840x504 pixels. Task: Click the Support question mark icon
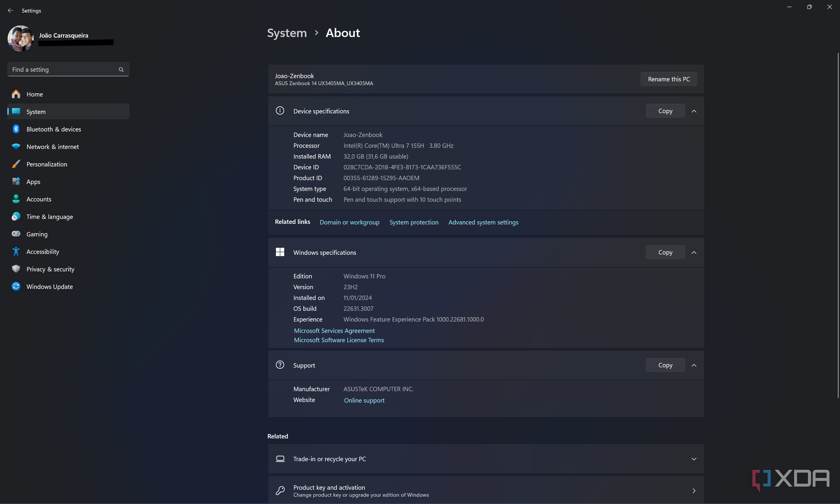point(280,365)
